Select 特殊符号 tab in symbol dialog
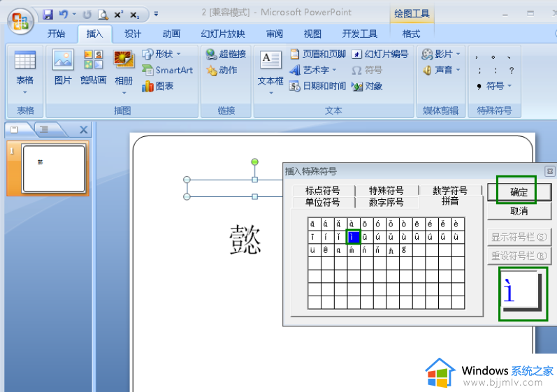The height and width of the screenshot is (392, 557). coord(386,190)
